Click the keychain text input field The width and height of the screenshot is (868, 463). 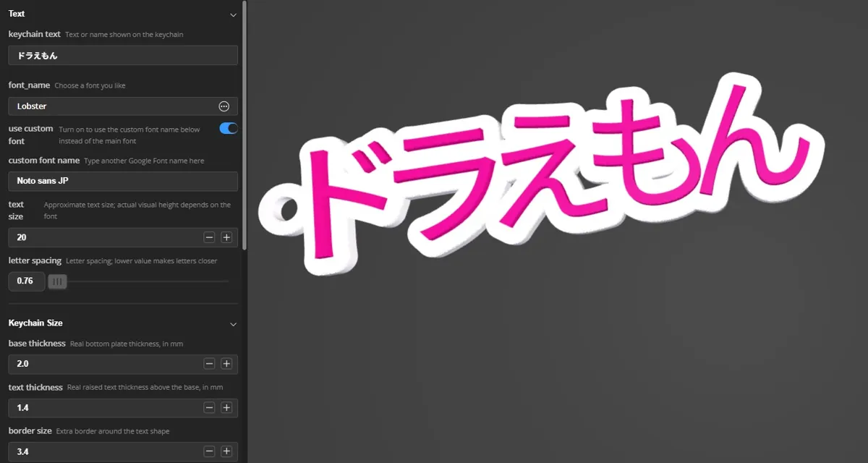click(x=123, y=56)
